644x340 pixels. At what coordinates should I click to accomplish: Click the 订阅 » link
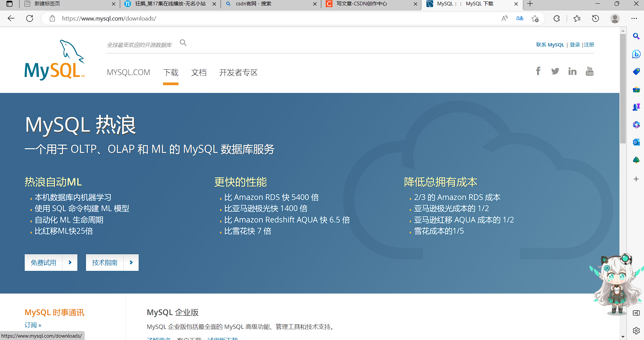(33, 325)
